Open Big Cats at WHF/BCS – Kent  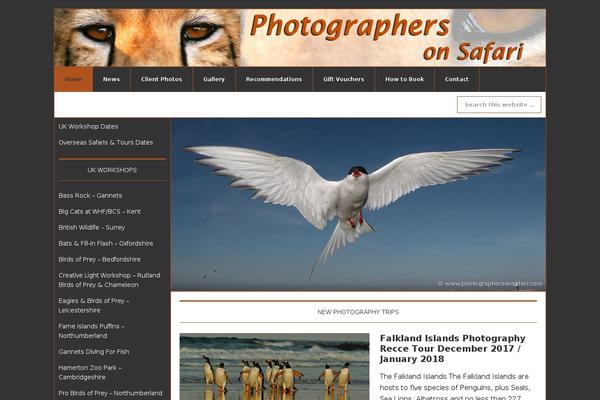point(99,212)
